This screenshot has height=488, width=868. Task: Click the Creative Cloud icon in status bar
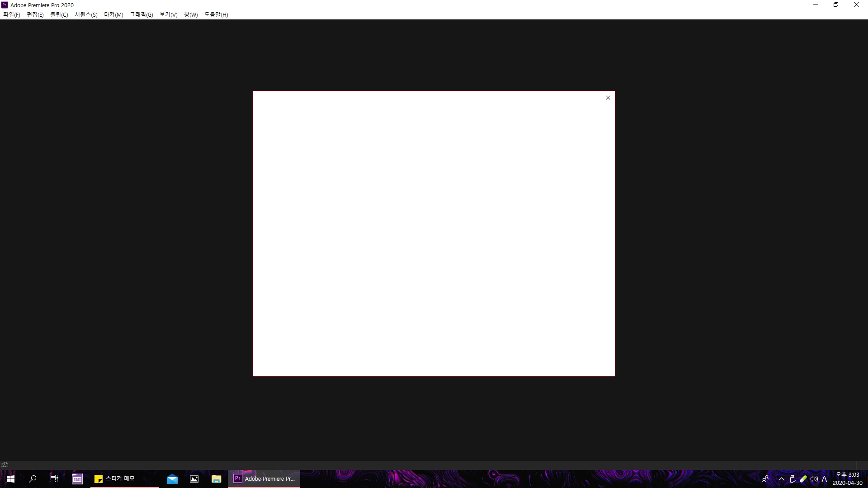click(x=5, y=465)
